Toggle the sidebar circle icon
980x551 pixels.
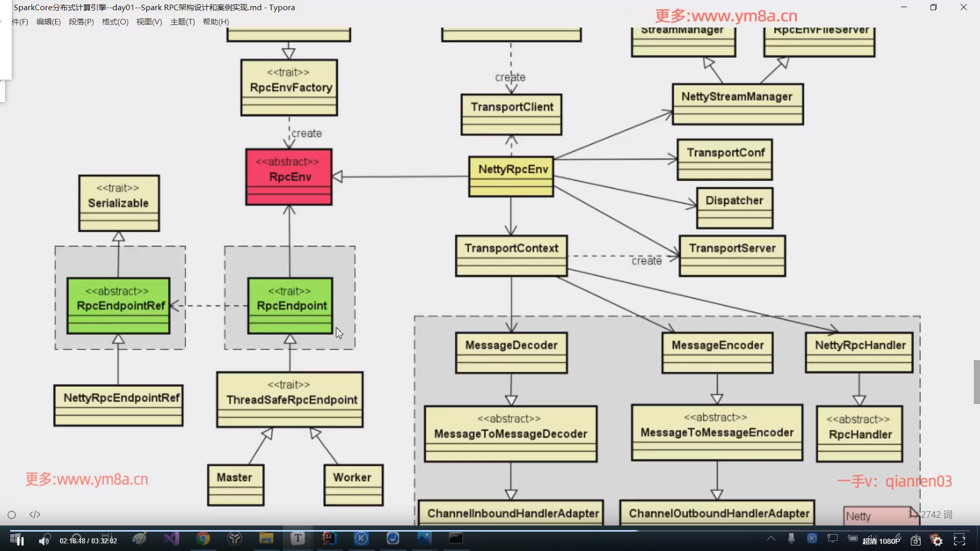(x=12, y=515)
